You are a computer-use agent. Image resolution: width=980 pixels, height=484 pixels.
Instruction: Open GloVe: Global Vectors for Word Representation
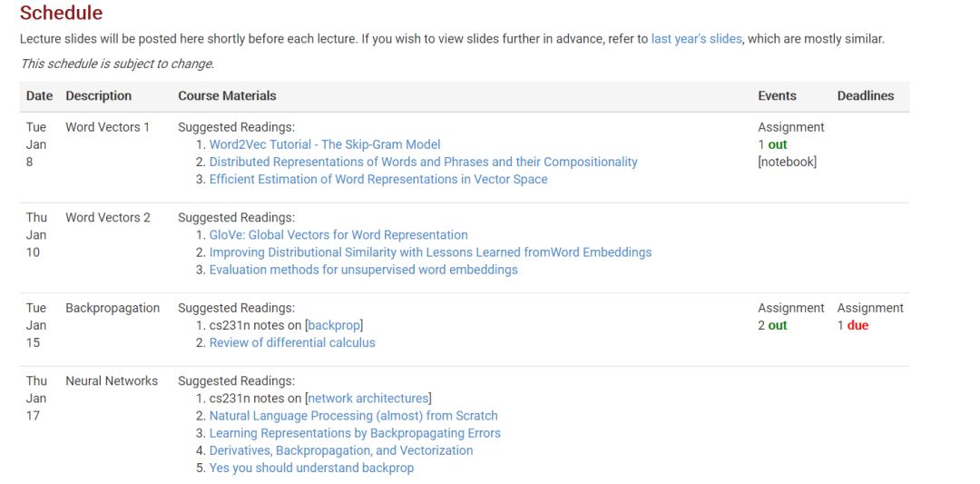point(338,235)
